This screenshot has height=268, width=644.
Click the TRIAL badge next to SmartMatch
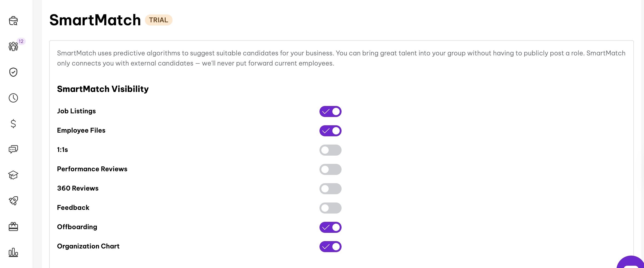click(159, 20)
